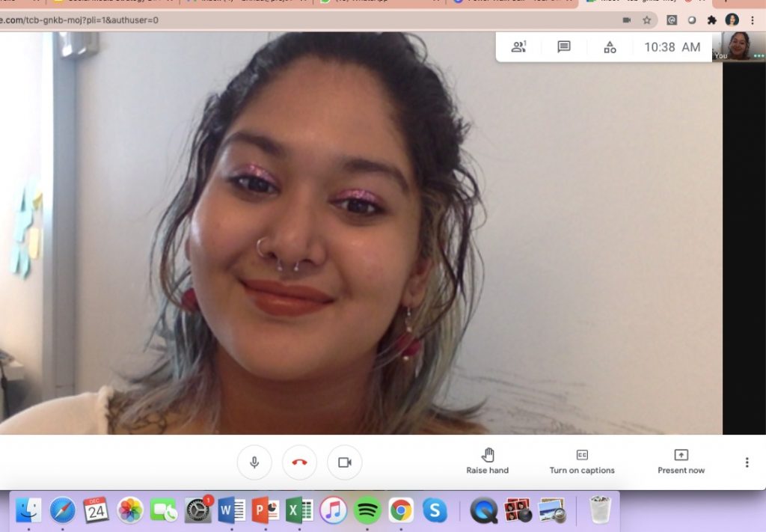This screenshot has height=532, width=766.
Task: Show the participants list
Action: pyautogui.click(x=518, y=47)
